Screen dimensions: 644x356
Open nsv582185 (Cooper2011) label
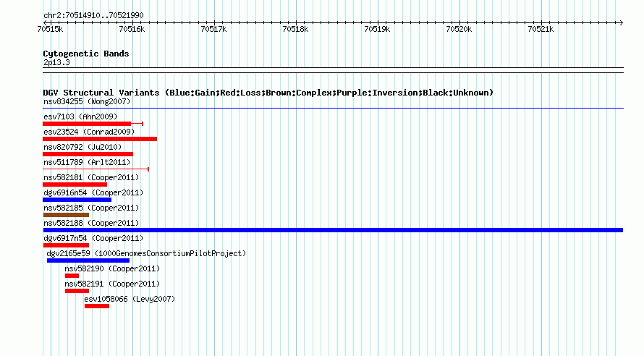91,208
